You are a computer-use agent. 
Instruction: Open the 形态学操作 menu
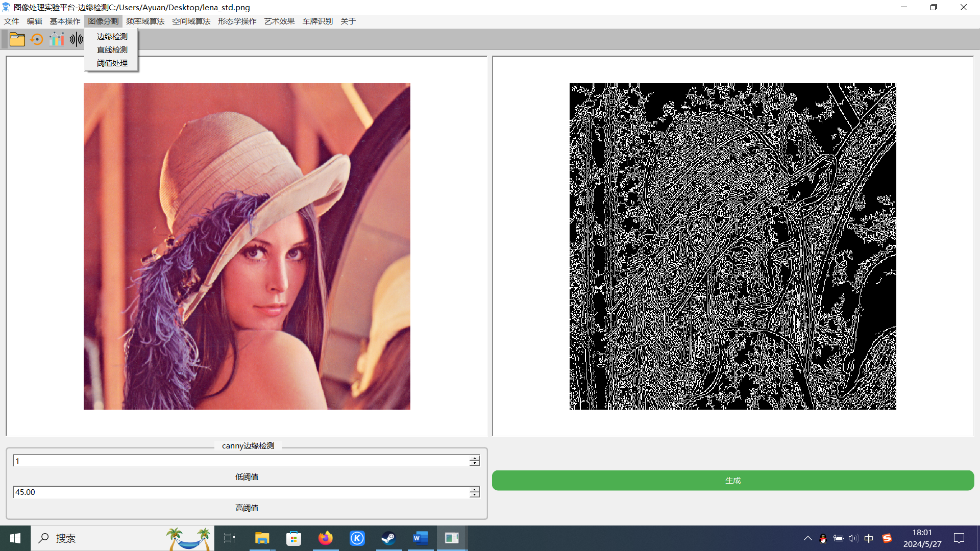tap(237, 21)
